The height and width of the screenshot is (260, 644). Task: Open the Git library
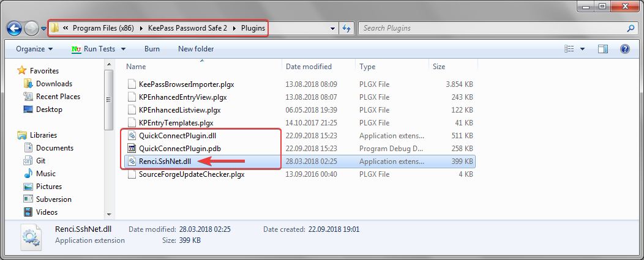(40, 161)
